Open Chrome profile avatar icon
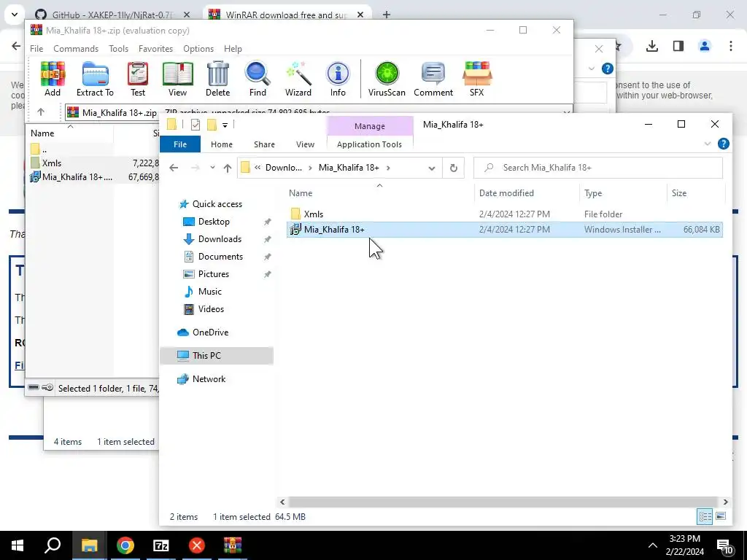Image resolution: width=747 pixels, height=560 pixels. point(705,46)
